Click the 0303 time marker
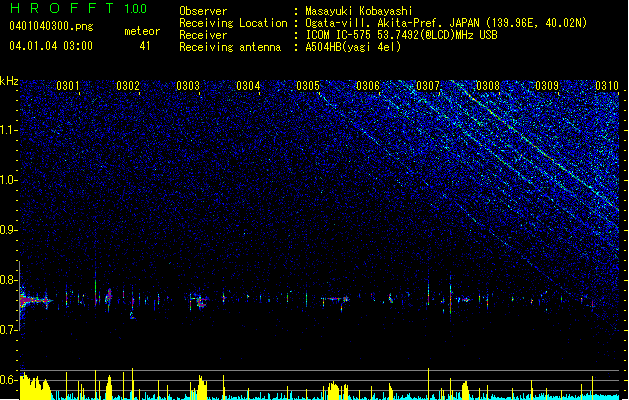Screen dimensions: 629x400 [x=188, y=86]
